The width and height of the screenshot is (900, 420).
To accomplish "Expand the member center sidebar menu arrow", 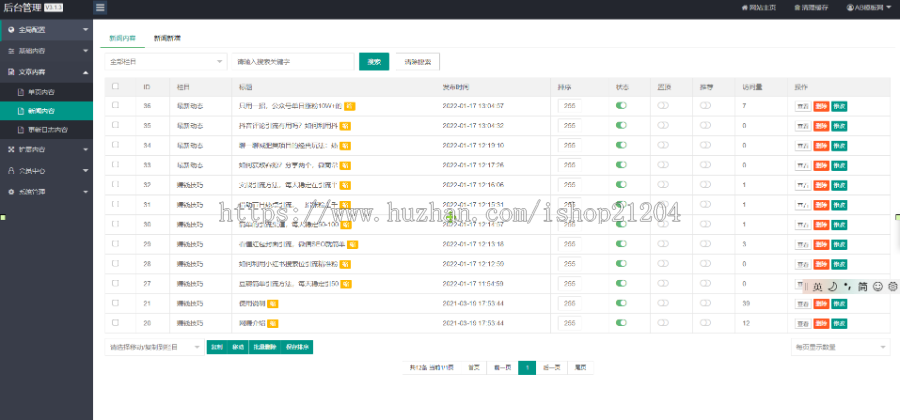I will [x=86, y=170].
